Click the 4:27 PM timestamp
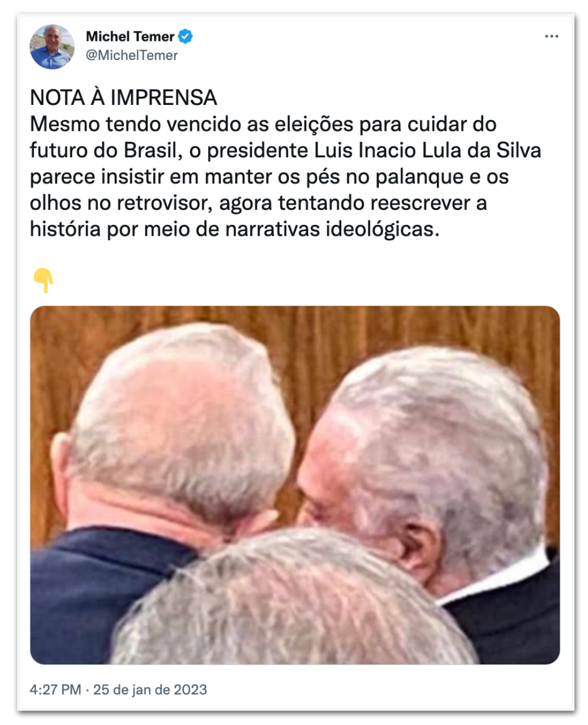The image size is (588, 725). click(55, 690)
